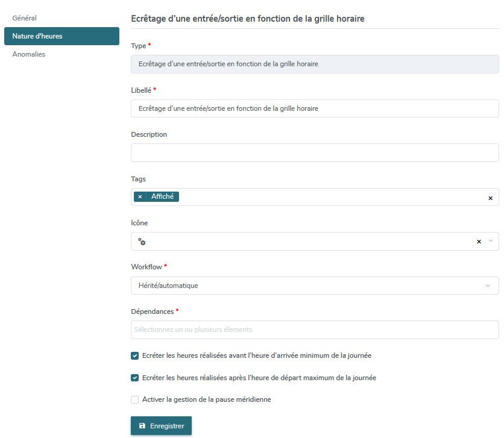Uncheck écrêter avant l'heure d'arrivée minimum

[x=134, y=356]
